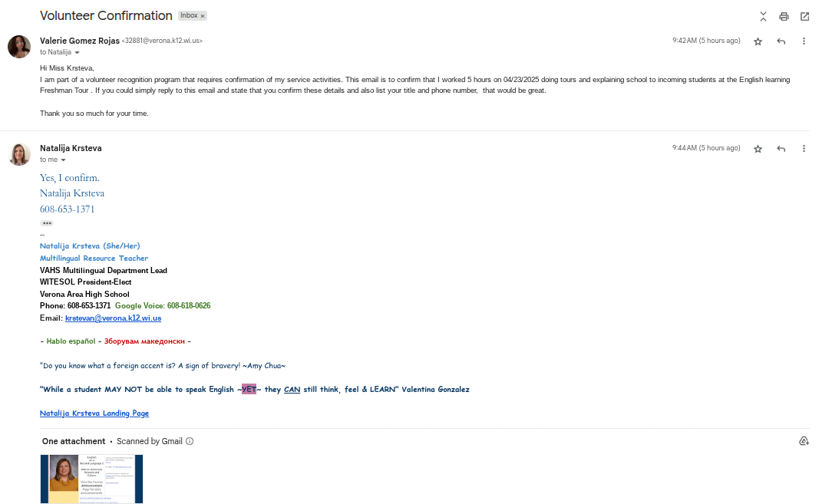Reply to Valerie Gomez Rojas's message
The height and width of the screenshot is (504, 819).
(781, 41)
